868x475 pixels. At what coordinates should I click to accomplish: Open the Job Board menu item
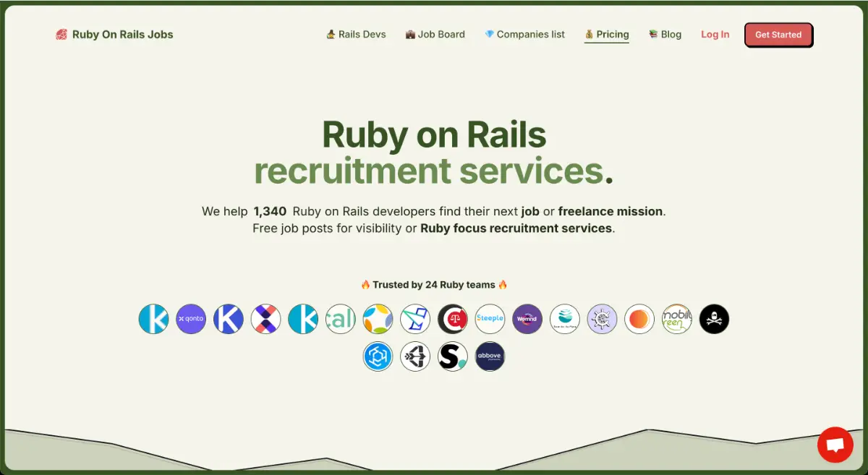(435, 34)
